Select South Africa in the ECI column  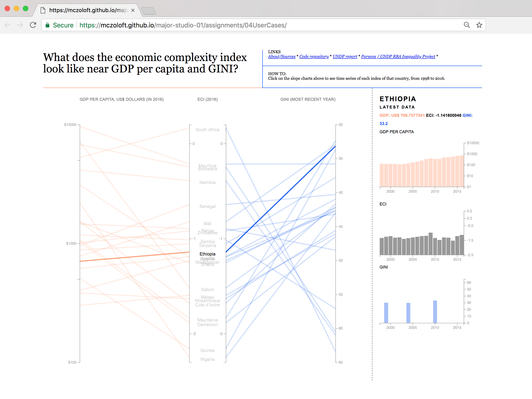[x=207, y=130]
